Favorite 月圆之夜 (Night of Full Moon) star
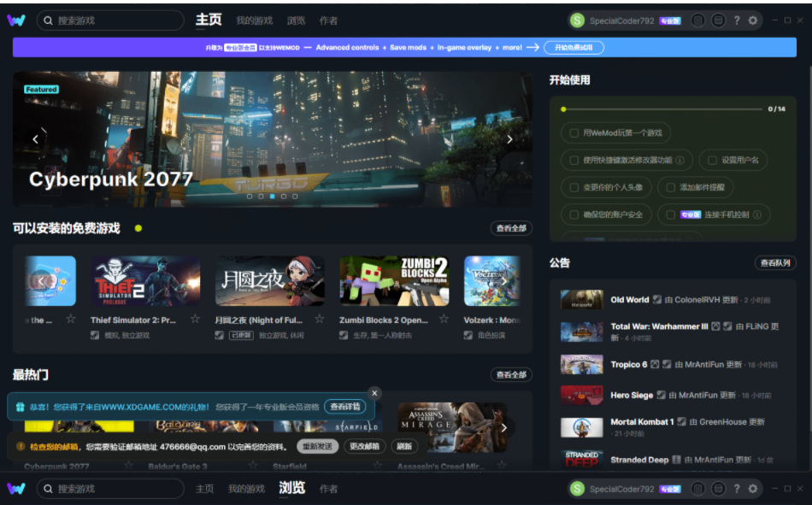This screenshot has height=505, width=812. pyautogui.click(x=320, y=319)
